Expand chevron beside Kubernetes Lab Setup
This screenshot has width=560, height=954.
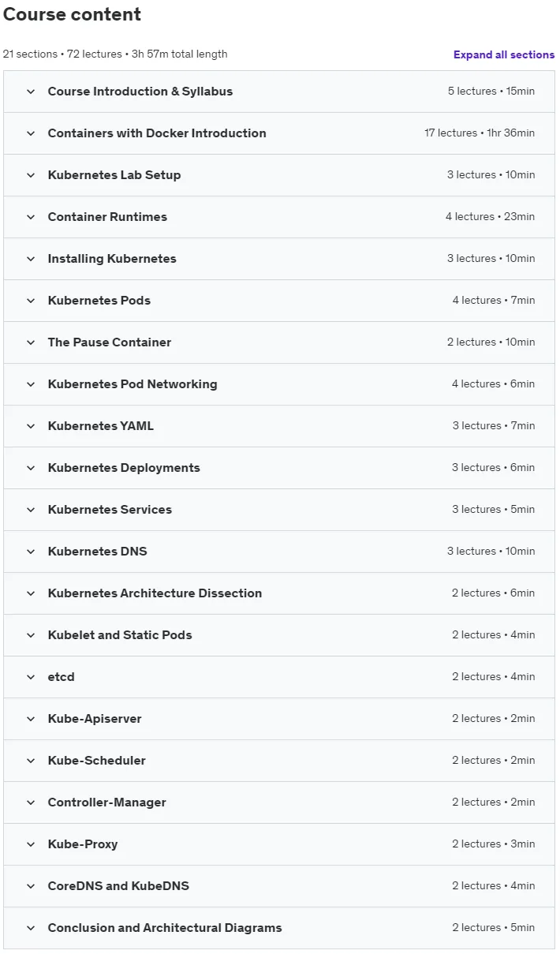point(31,175)
